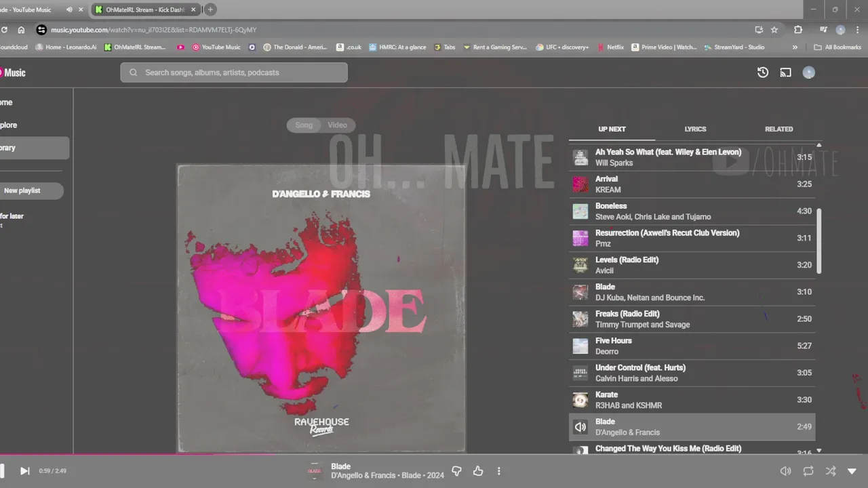Switch to Video mode
868x488 pixels.
coord(337,125)
